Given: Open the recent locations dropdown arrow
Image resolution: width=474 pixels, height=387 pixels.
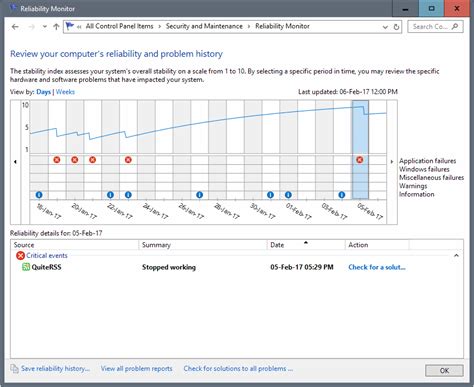Looking at the screenshot, I should [x=44, y=27].
